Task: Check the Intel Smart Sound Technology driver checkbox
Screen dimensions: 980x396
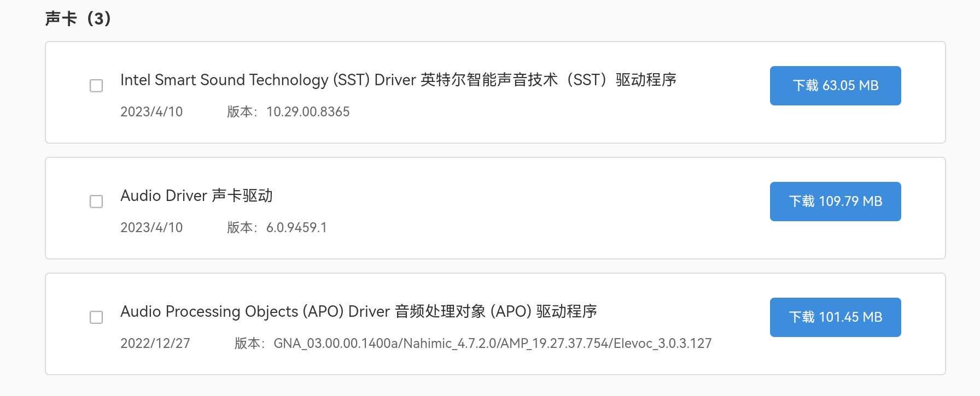Action: pos(96,86)
